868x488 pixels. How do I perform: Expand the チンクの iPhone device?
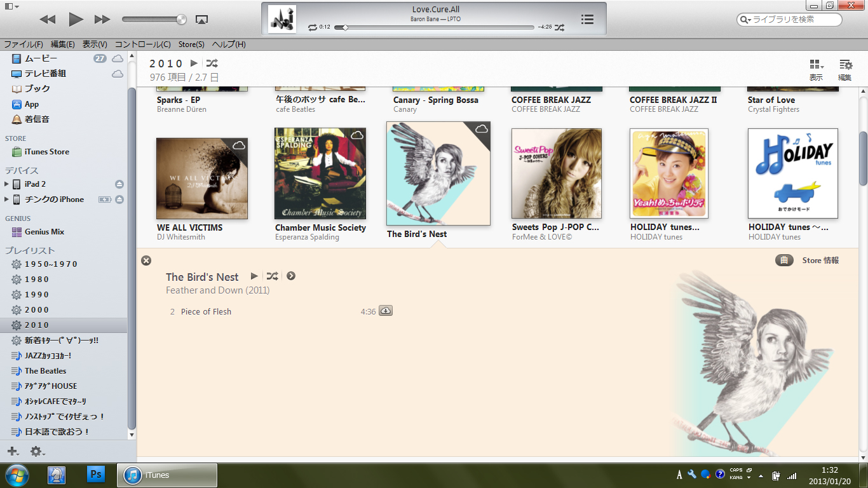(7, 200)
